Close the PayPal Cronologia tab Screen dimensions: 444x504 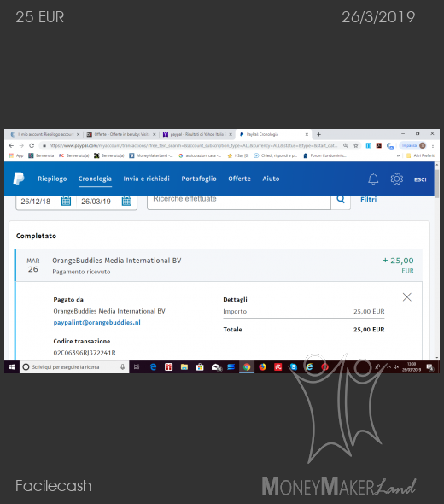[x=307, y=134]
